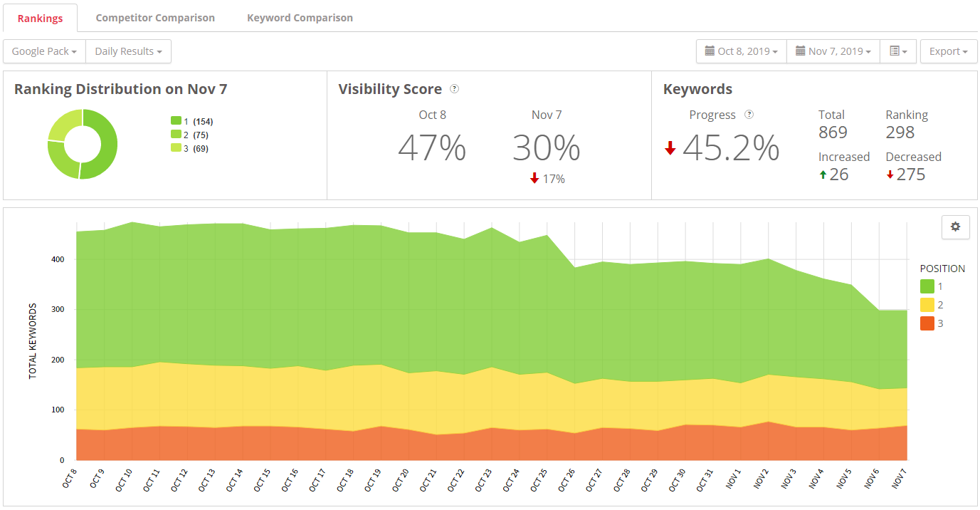Image resolution: width=980 pixels, height=510 pixels.
Task: Open the Oct 8, 2019 start date picker
Action: coord(741,51)
